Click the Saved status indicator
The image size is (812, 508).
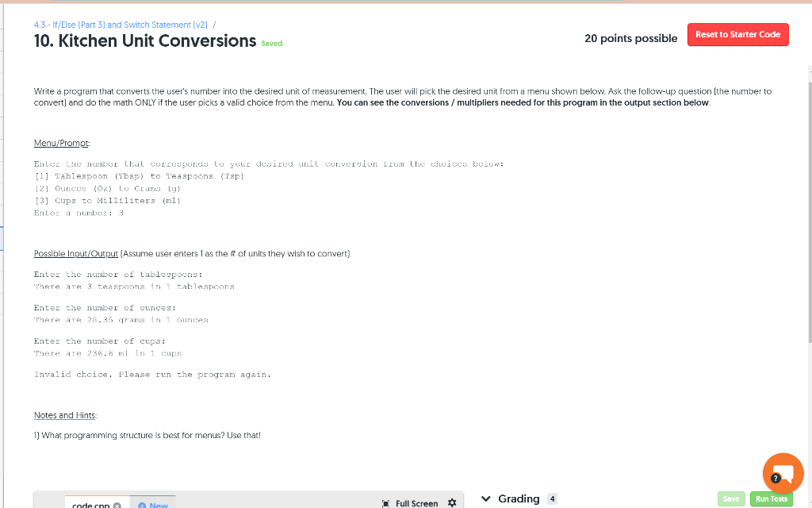[x=272, y=44]
